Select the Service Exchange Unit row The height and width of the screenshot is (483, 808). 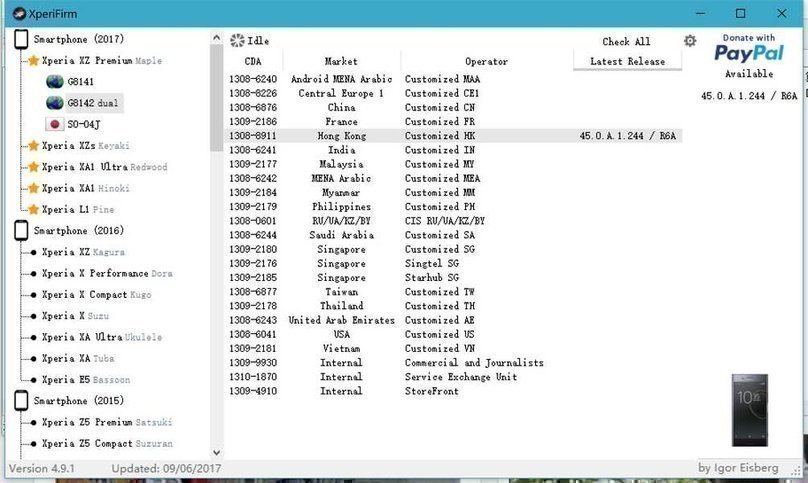coord(453,377)
